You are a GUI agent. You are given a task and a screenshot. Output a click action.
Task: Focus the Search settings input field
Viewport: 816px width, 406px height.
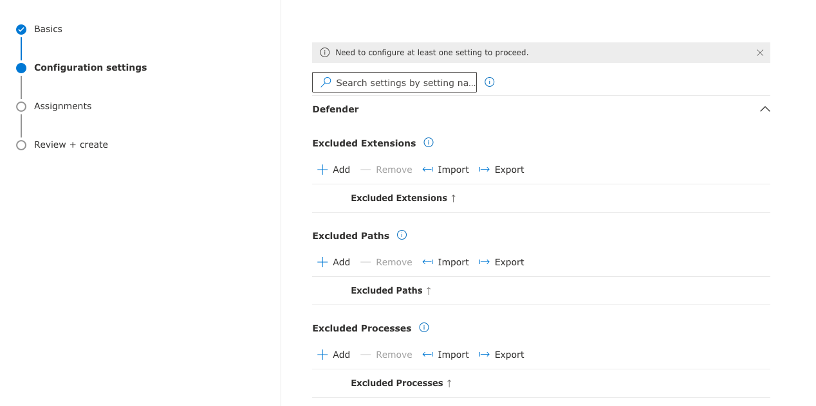pyautogui.click(x=394, y=83)
